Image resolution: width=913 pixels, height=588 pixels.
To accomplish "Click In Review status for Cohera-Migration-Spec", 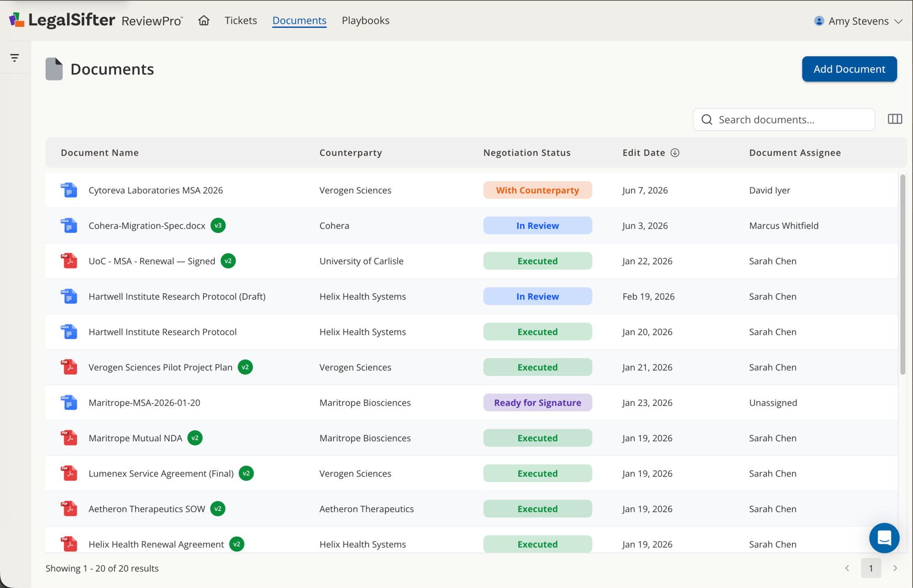I will 537,225.
